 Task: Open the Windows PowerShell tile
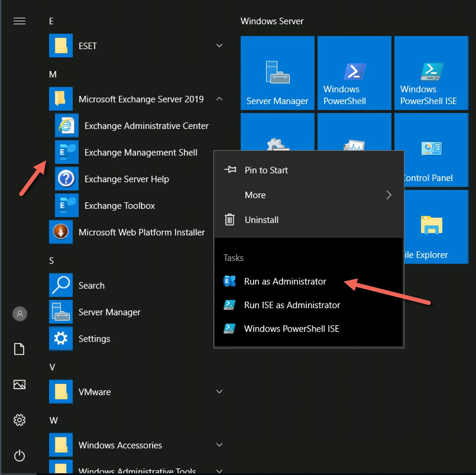[x=354, y=73]
